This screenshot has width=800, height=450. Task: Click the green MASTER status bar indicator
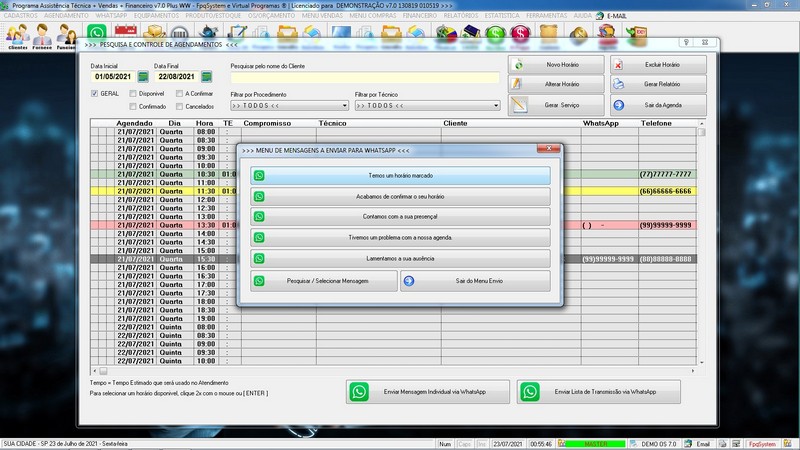click(x=595, y=444)
